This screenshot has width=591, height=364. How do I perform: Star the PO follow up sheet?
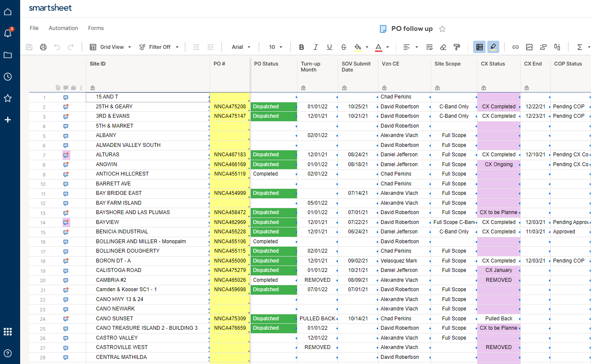442,29
